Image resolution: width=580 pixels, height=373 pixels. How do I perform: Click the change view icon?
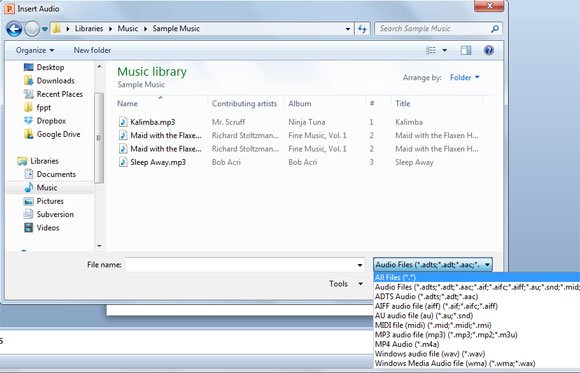tap(431, 50)
